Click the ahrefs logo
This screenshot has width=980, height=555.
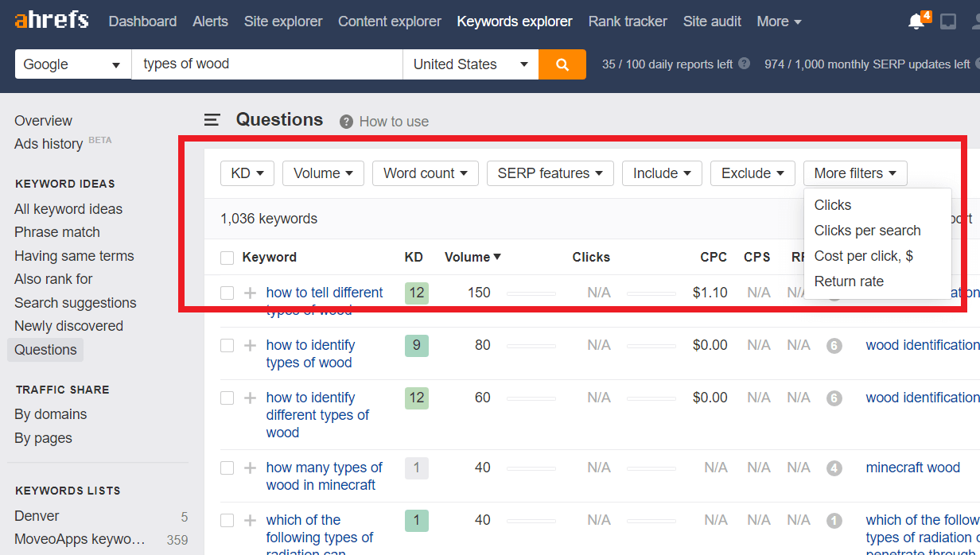pyautogui.click(x=50, y=20)
